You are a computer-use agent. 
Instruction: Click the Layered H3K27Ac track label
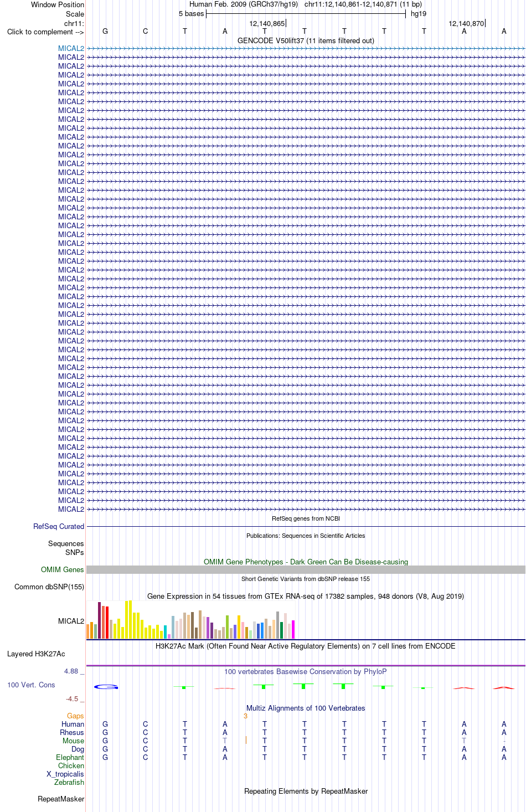pyautogui.click(x=36, y=654)
